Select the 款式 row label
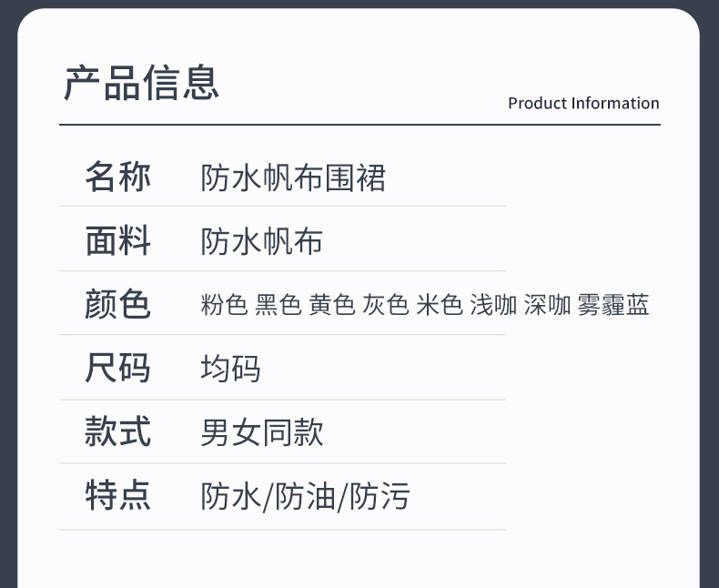The image size is (719, 588). pyautogui.click(x=117, y=431)
